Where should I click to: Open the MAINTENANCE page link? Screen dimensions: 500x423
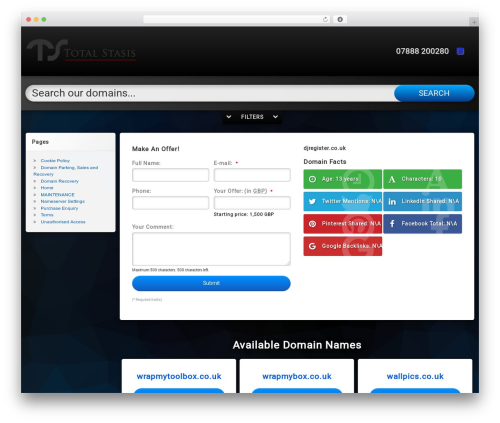[58, 195]
